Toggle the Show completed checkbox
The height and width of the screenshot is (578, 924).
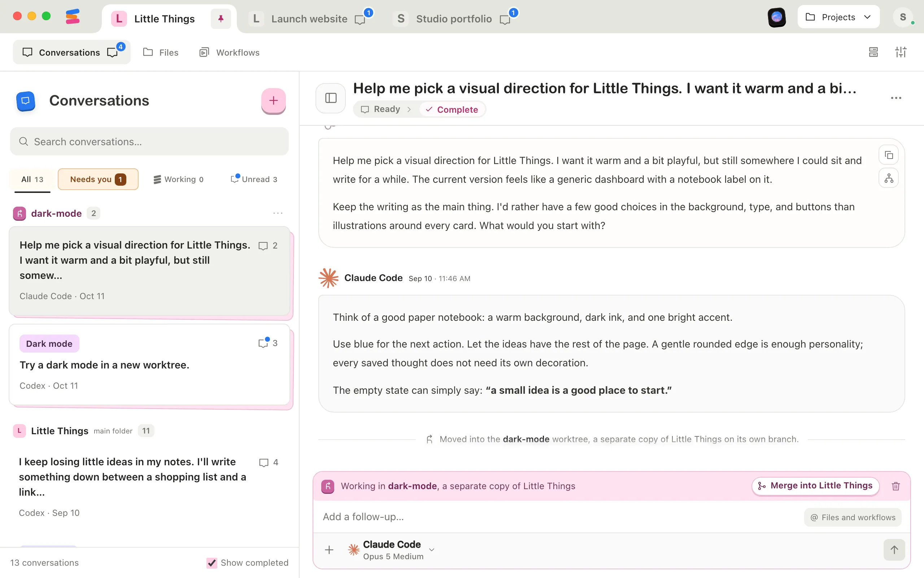(212, 563)
